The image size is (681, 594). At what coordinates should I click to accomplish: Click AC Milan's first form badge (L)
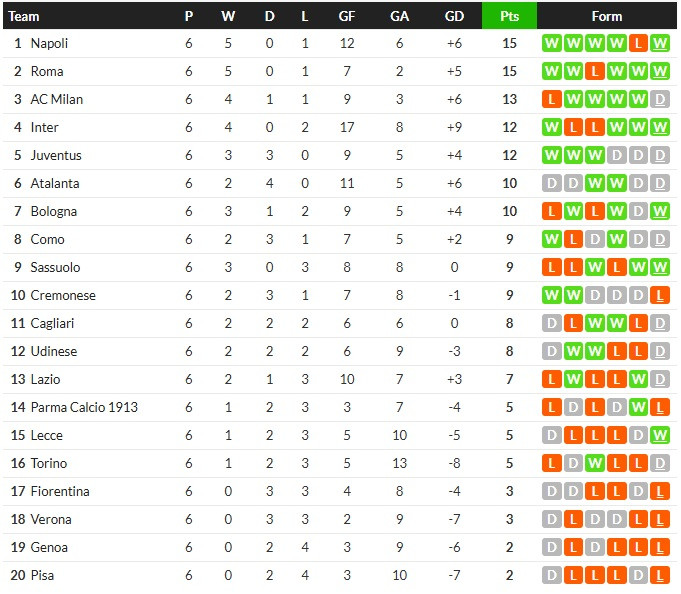(x=550, y=100)
